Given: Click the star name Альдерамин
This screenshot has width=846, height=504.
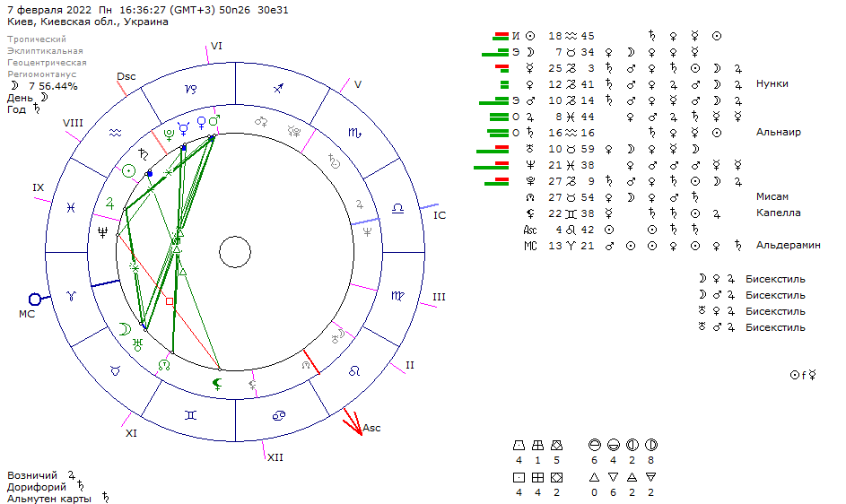Looking at the screenshot, I should [x=788, y=246].
